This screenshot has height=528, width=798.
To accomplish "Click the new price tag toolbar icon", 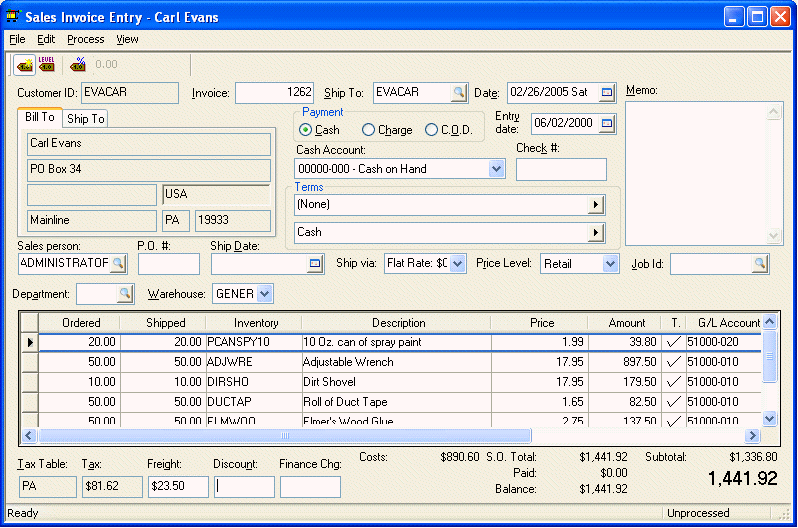I will pos(24,65).
